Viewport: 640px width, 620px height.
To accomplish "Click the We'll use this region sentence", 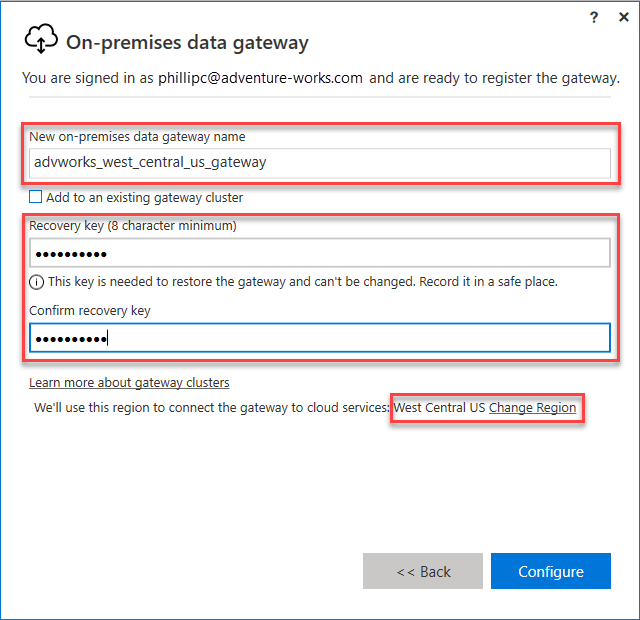I will [x=212, y=408].
